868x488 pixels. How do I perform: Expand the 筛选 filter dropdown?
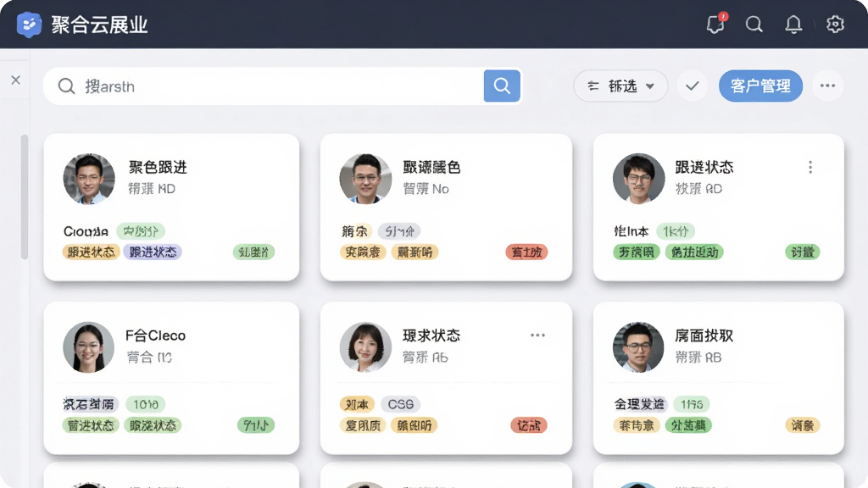(x=620, y=86)
